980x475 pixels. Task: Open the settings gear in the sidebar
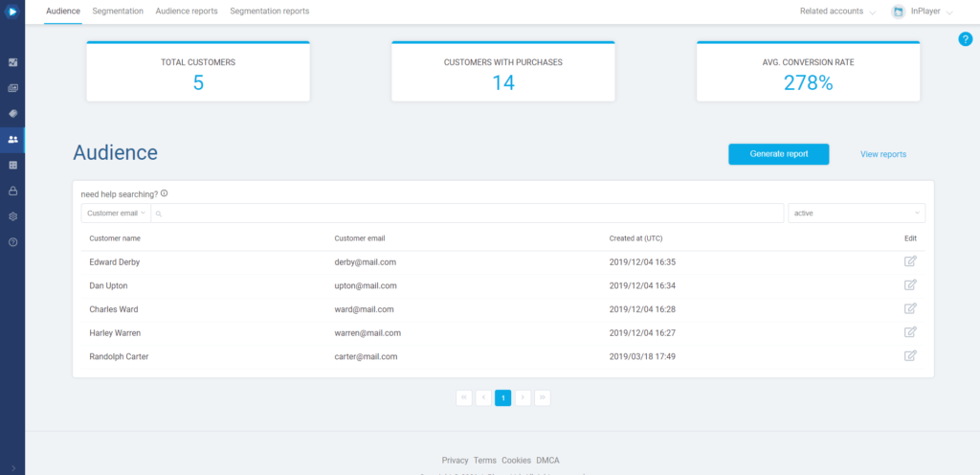[x=12, y=216]
